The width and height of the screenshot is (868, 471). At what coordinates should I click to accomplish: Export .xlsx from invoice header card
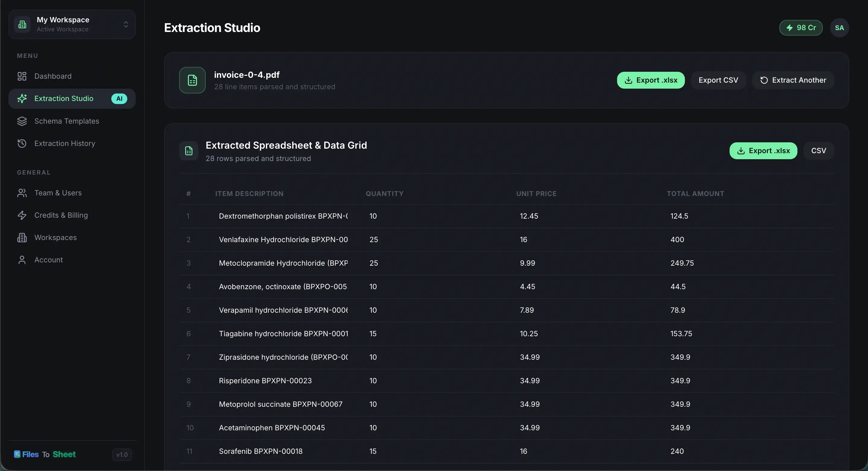click(651, 80)
